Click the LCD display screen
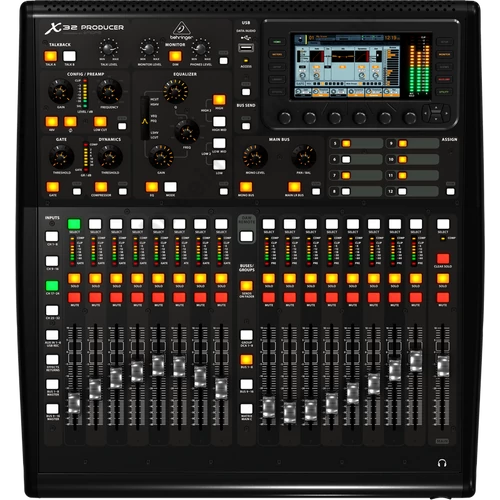Image resolution: width=500 pixels, height=500 pixels. [x=347, y=66]
